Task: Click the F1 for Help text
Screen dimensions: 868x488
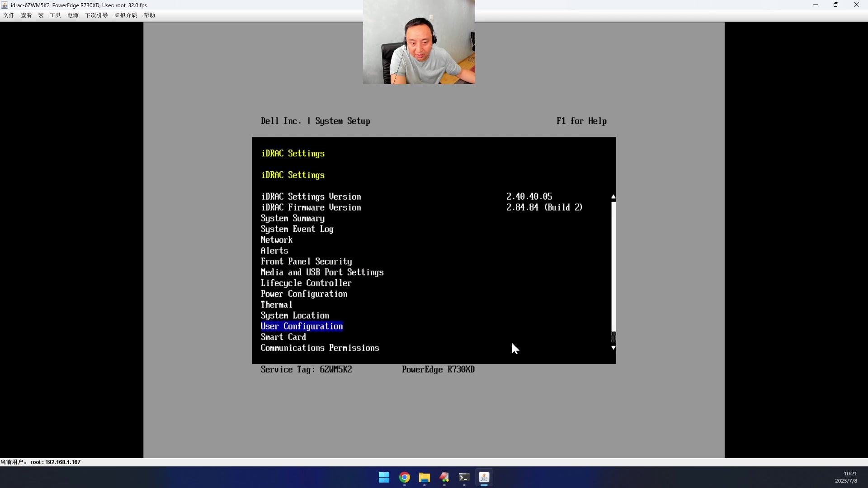Action: click(x=581, y=121)
